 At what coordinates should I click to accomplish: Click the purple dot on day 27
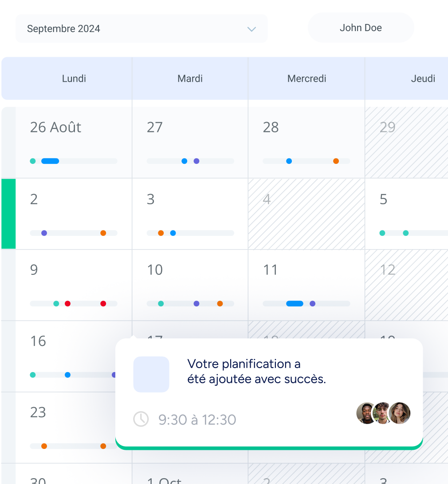pos(196,161)
